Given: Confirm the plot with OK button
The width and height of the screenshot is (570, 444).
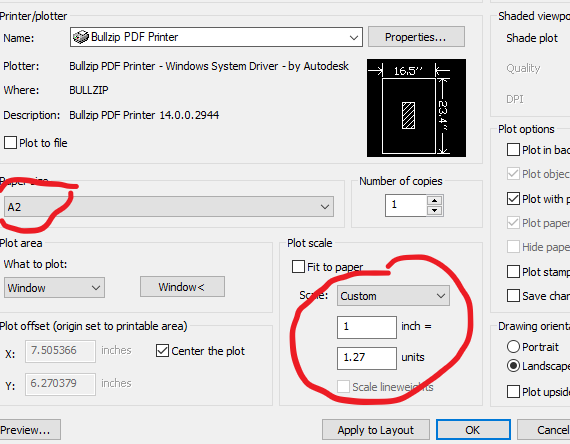Looking at the screenshot, I should [x=473, y=430].
